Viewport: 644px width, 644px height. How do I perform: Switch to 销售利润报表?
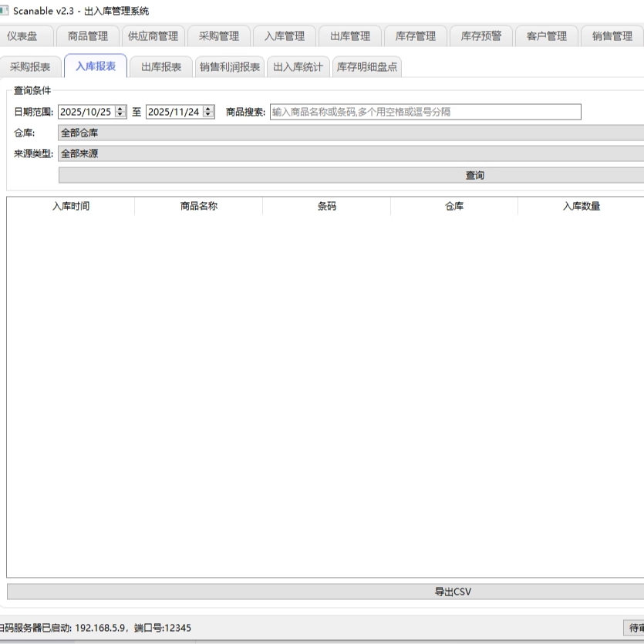(x=228, y=66)
